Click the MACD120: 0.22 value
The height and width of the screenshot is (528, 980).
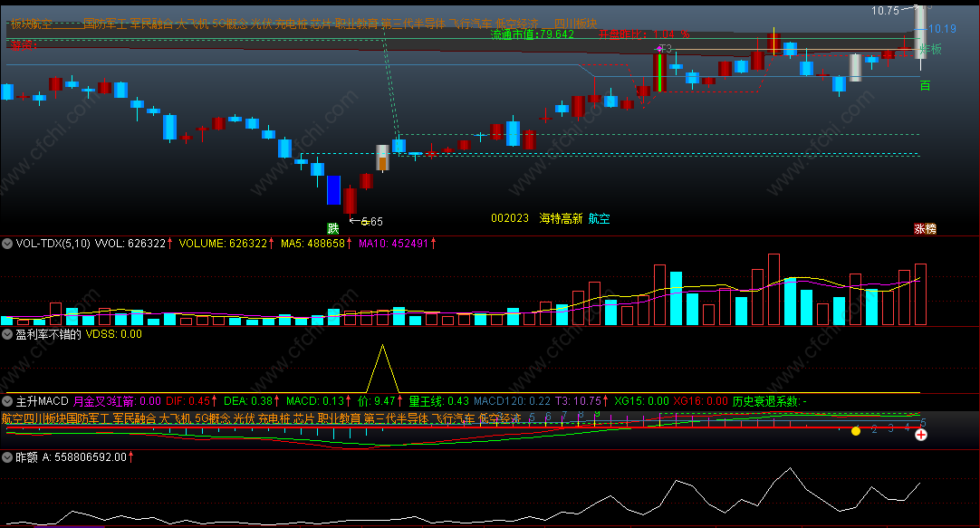coord(513,401)
